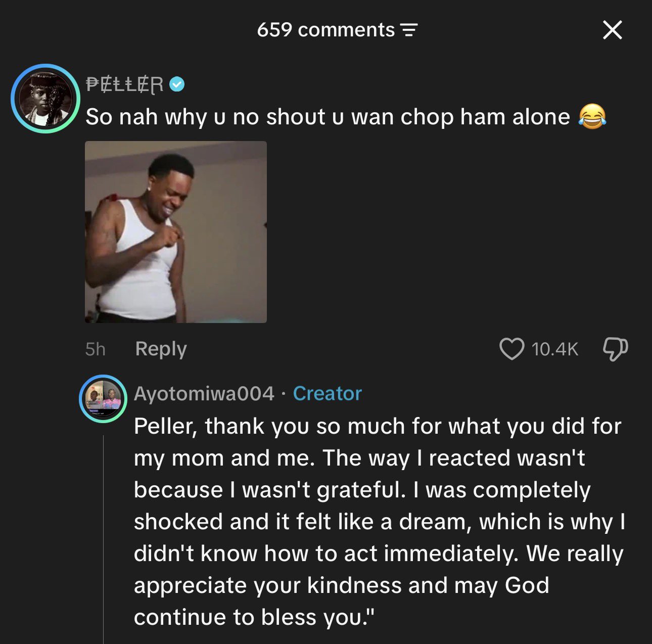
Task: Open the Ayotomiwa004 username link
Action: click(204, 393)
